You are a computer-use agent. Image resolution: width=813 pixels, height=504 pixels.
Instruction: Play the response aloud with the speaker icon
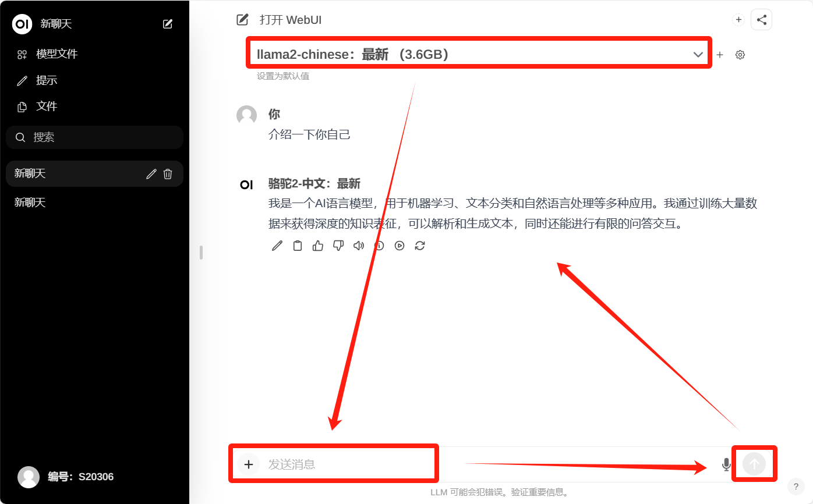coord(359,246)
